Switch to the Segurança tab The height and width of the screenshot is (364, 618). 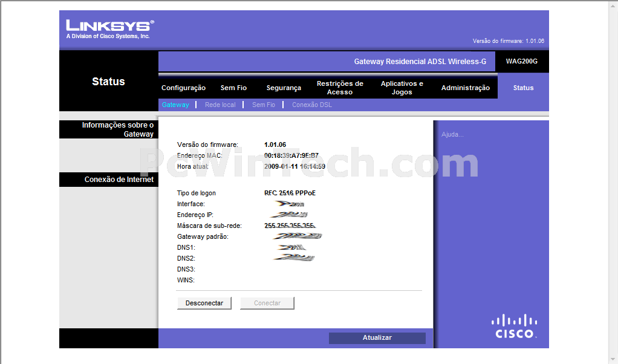284,88
